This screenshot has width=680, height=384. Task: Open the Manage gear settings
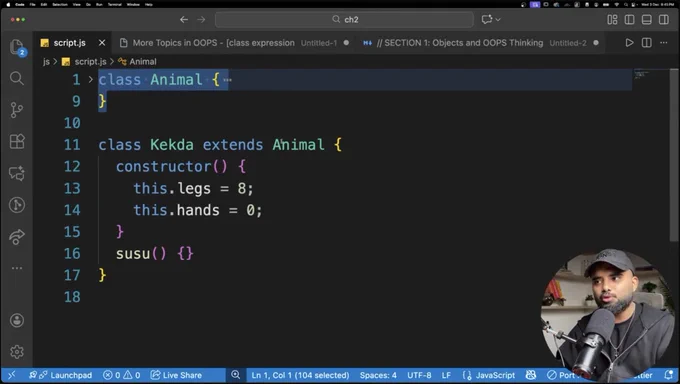[x=17, y=351]
